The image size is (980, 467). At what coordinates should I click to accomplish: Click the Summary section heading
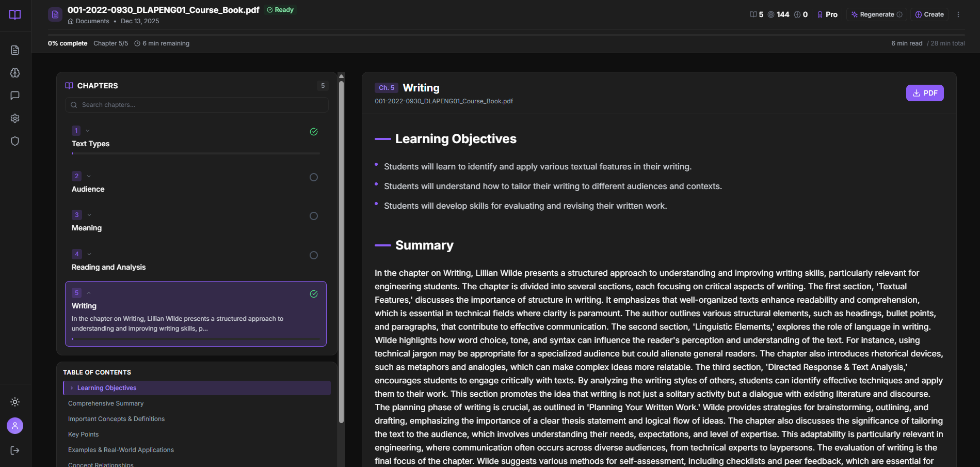(424, 245)
